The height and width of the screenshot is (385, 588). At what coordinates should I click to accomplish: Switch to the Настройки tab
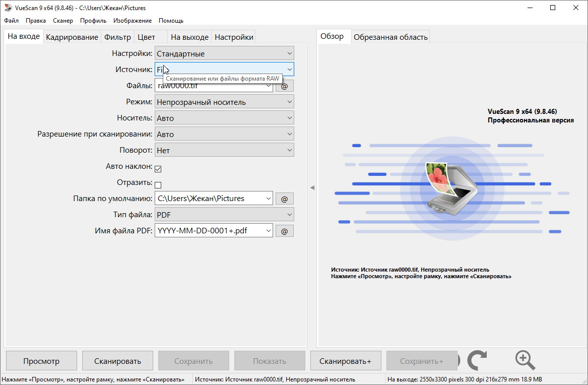pyautogui.click(x=234, y=37)
